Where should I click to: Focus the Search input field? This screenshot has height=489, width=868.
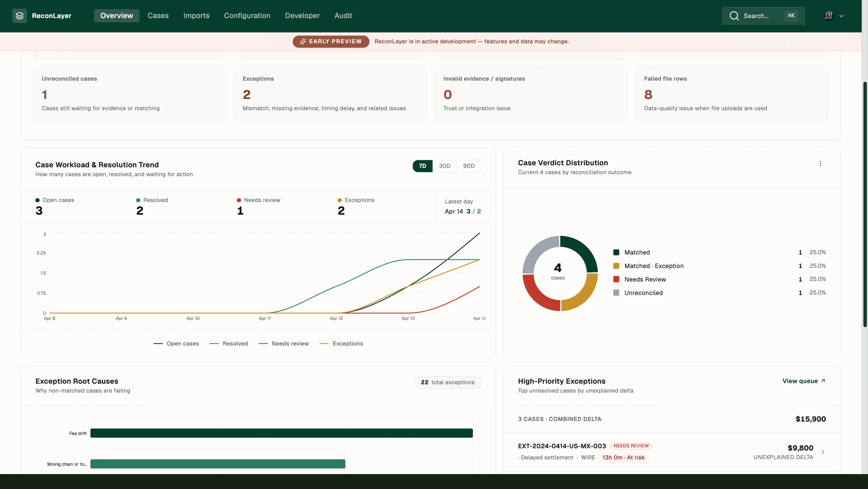click(763, 16)
